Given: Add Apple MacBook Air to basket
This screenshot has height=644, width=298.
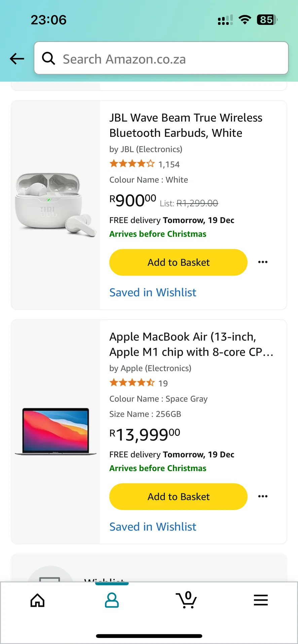Looking at the screenshot, I should point(178,497).
